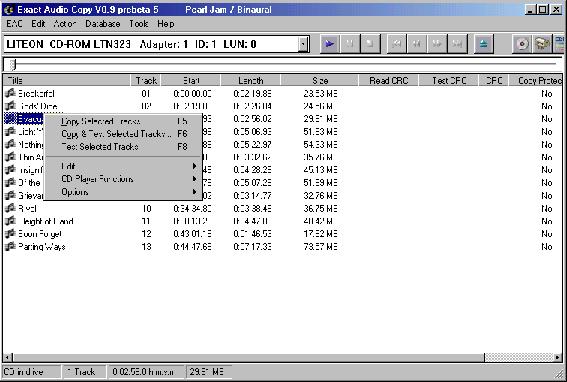The image size is (567, 382).
Task: Click the Pause playback button
Action: click(x=350, y=44)
